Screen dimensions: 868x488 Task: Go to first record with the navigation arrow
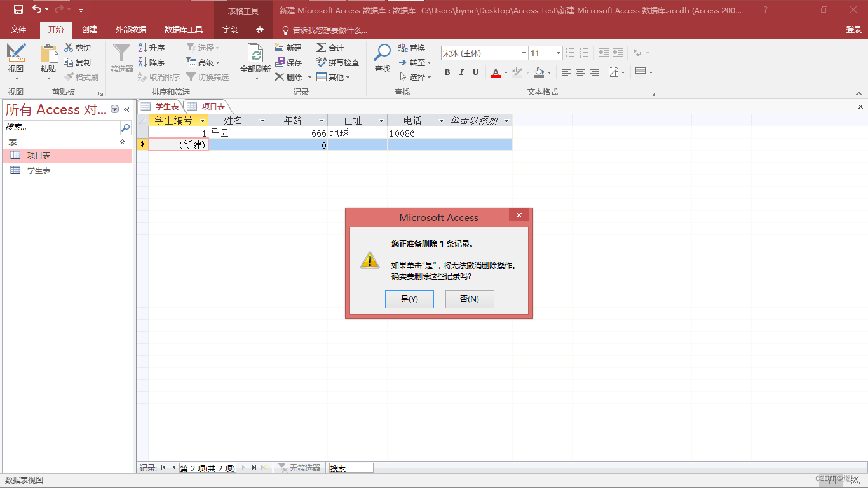coord(163,468)
